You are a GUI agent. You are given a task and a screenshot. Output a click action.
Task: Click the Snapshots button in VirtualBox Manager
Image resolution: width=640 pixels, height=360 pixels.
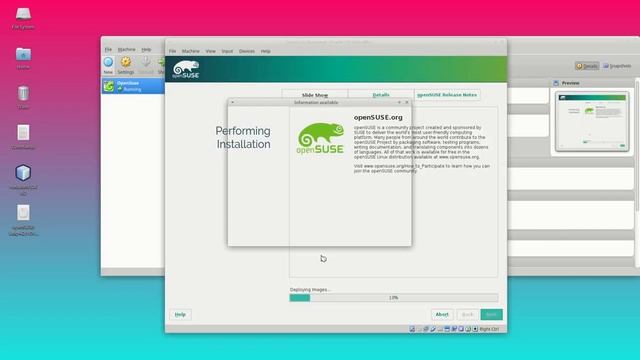(x=617, y=66)
